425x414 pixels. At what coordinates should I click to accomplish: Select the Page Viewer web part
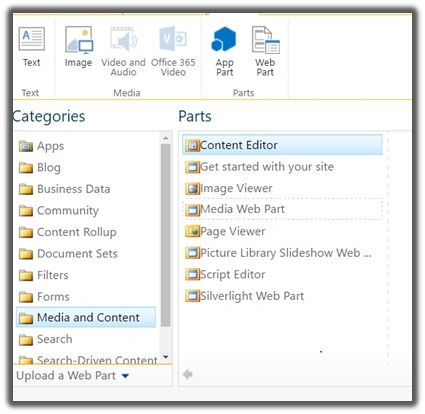tap(225, 231)
